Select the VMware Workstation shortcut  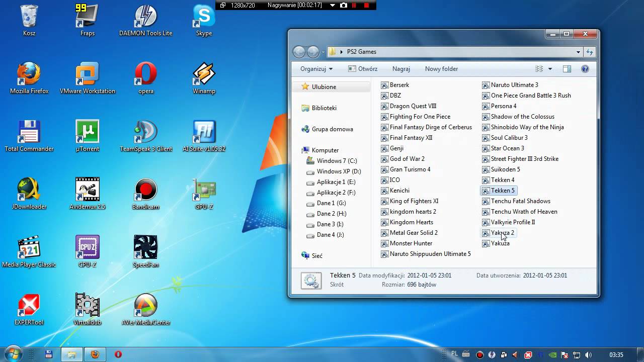coord(87,78)
